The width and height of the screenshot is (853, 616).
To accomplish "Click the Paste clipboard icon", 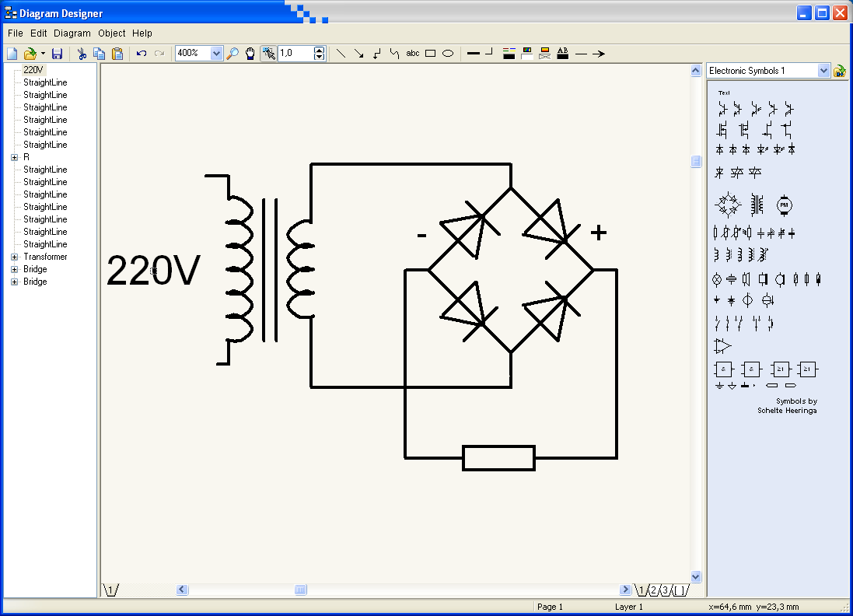I will point(117,54).
